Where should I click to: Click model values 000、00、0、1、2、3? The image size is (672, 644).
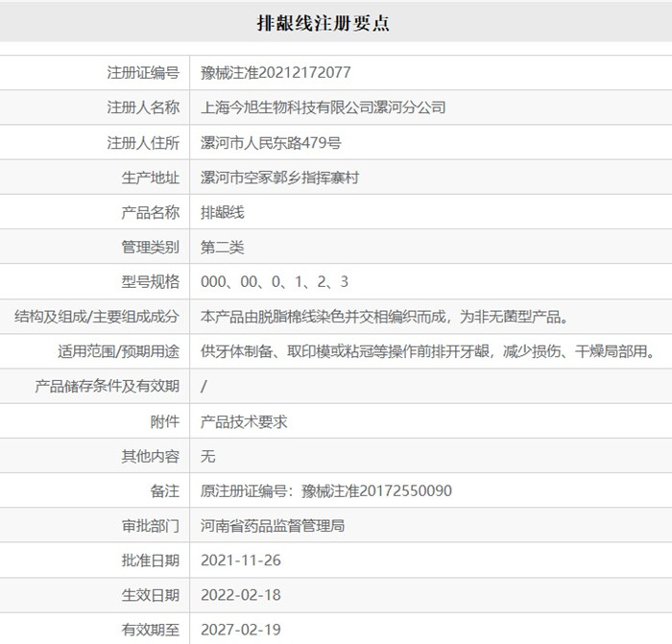coord(275,281)
